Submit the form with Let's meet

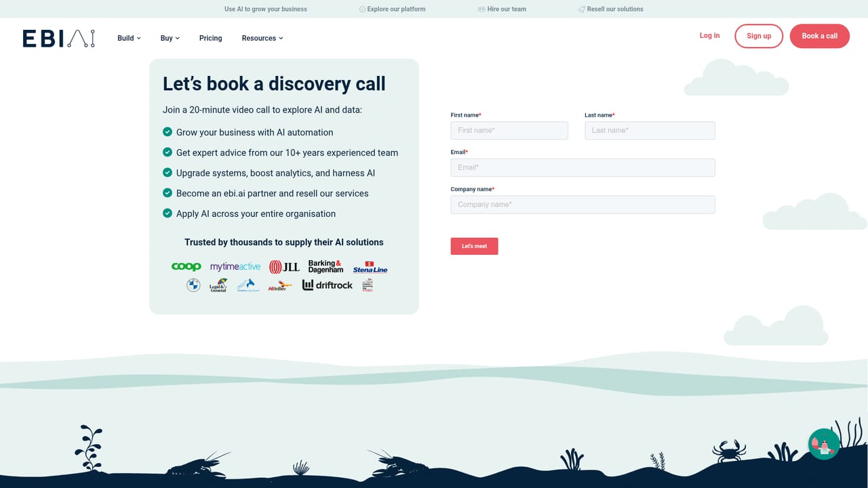[475, 246]
